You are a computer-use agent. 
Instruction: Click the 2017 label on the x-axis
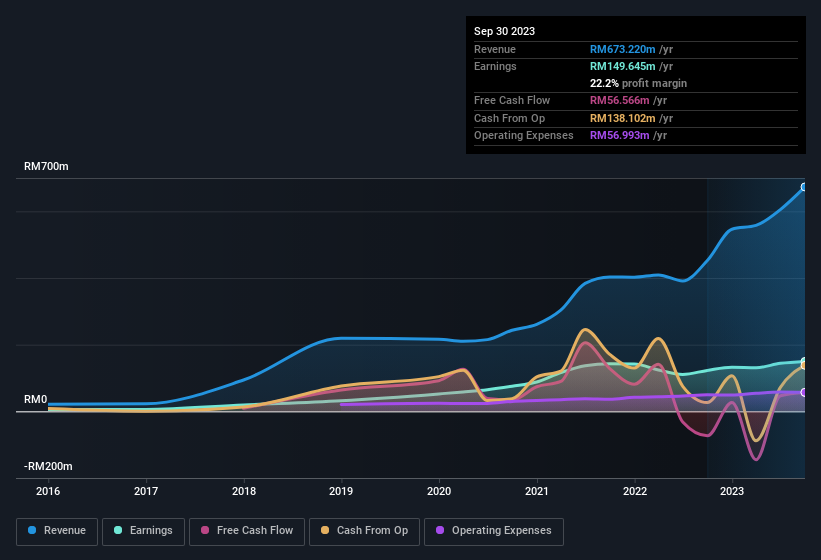(146, 491)
